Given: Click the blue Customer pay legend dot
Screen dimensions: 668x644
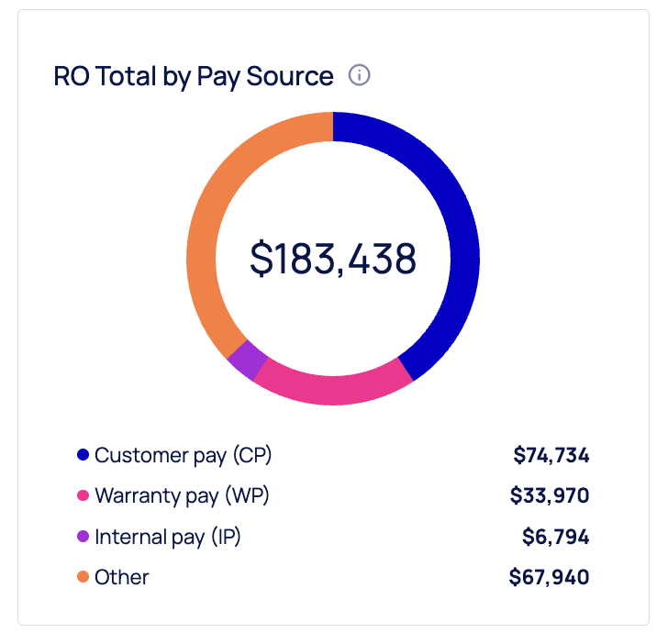Looking at the screenshot, I should [83, 455].
